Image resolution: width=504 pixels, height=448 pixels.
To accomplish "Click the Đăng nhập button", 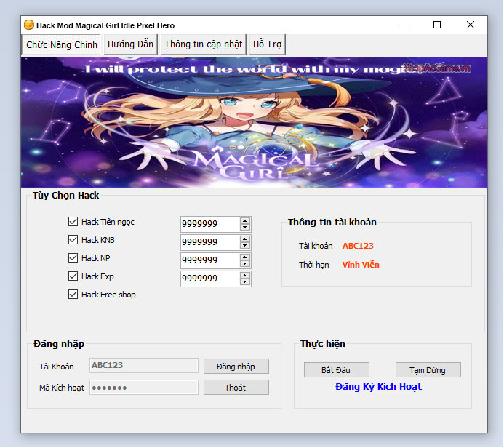I will 236,367.
